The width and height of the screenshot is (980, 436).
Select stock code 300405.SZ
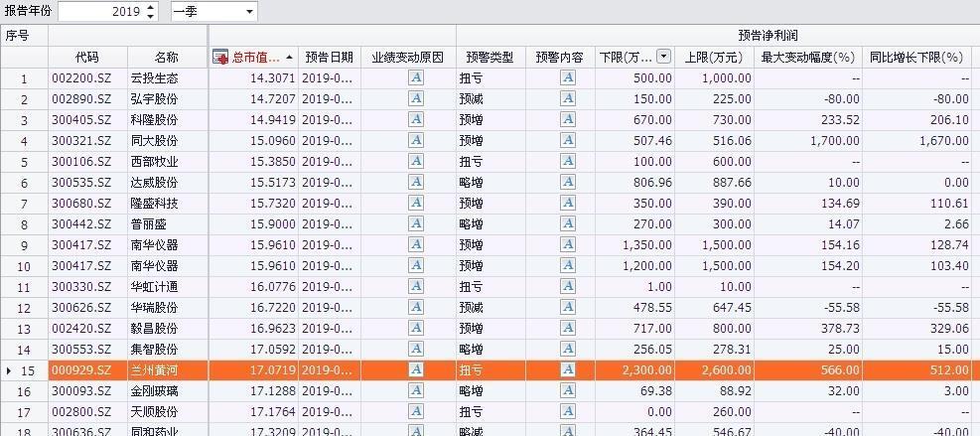(81, 119)
